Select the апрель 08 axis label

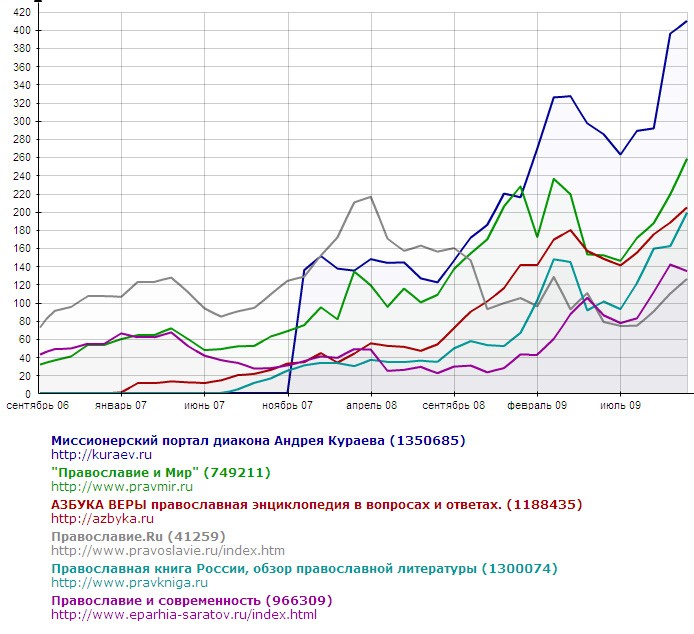coord(370,406)
